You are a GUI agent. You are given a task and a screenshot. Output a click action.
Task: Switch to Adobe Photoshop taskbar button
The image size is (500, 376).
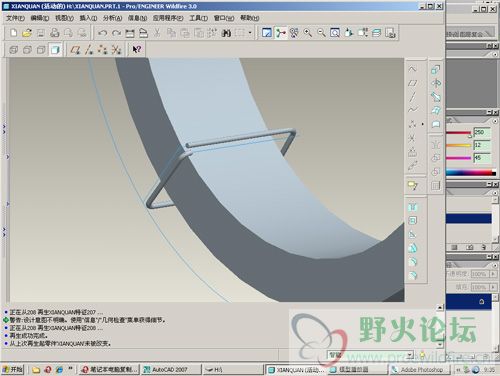pyautogui.click(x=419, y=369)
